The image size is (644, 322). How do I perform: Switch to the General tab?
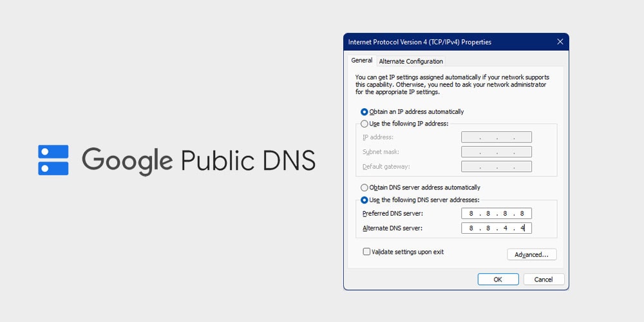click(362, 61)
